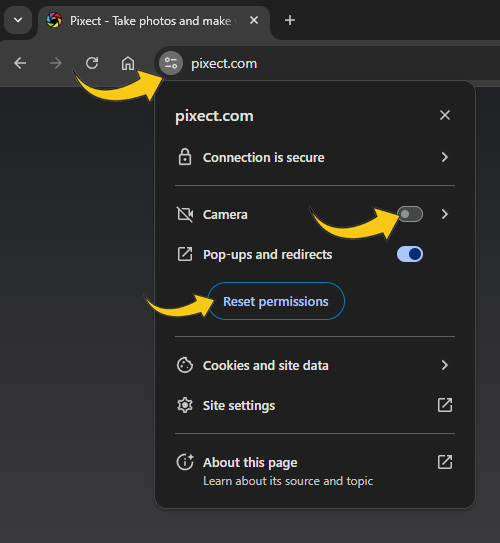Click About this page info icon
500x543 pixels.
[x=185, y=462]
